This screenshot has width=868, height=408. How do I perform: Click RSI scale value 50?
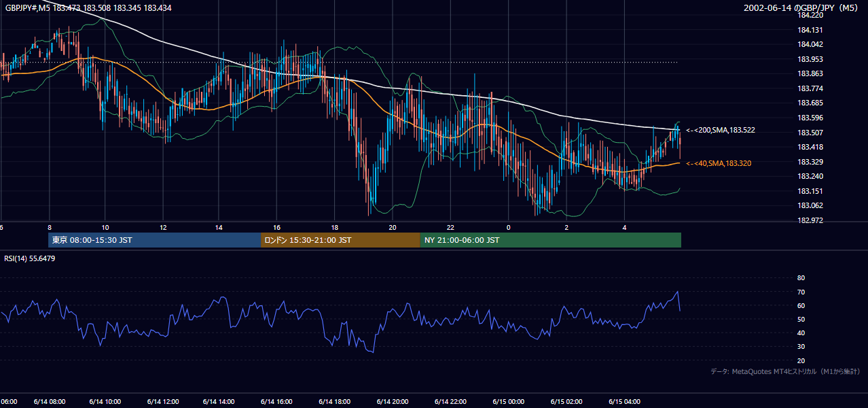801,320
